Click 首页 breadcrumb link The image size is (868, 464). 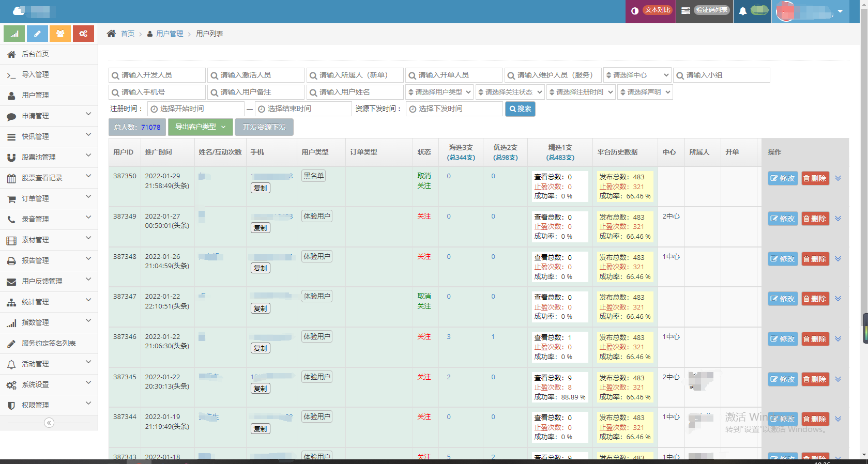[127, 34]
